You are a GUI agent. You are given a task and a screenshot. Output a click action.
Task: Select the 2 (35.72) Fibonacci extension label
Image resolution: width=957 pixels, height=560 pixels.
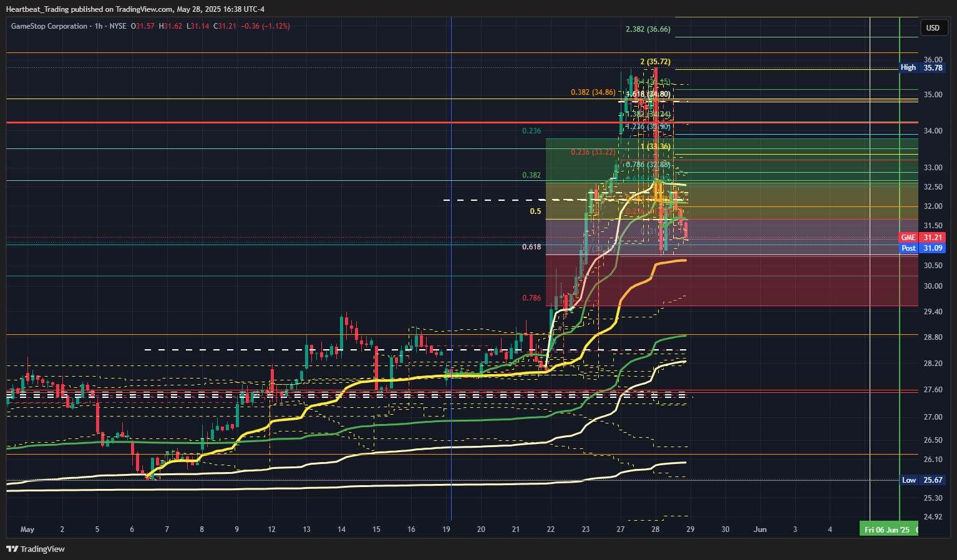click(655, 62)
